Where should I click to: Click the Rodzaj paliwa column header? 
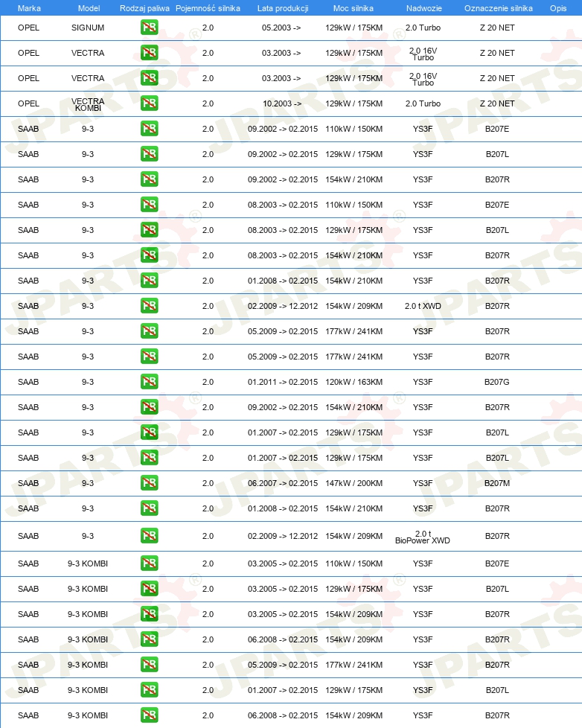point(144,8)
